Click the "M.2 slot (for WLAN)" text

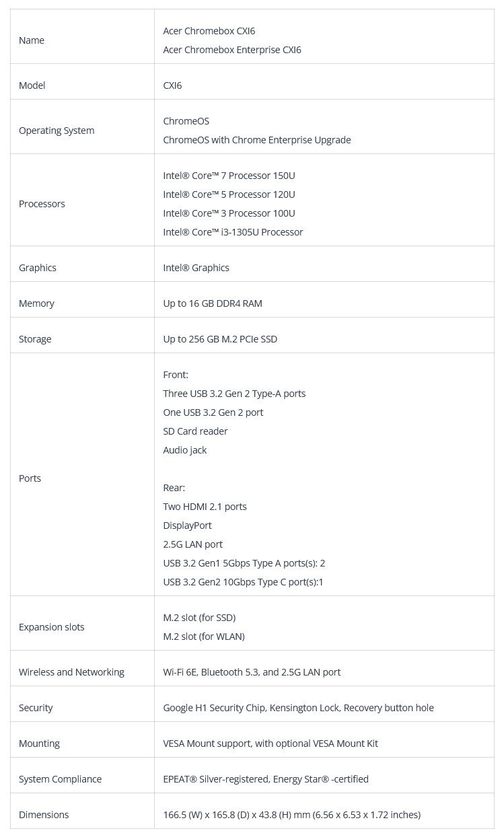point(204,637)
